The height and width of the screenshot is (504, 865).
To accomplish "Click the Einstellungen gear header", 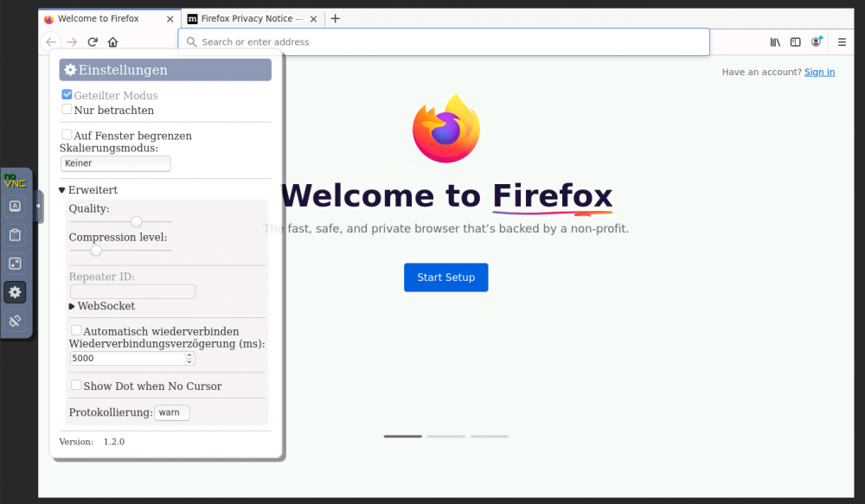I will (165, 70).
